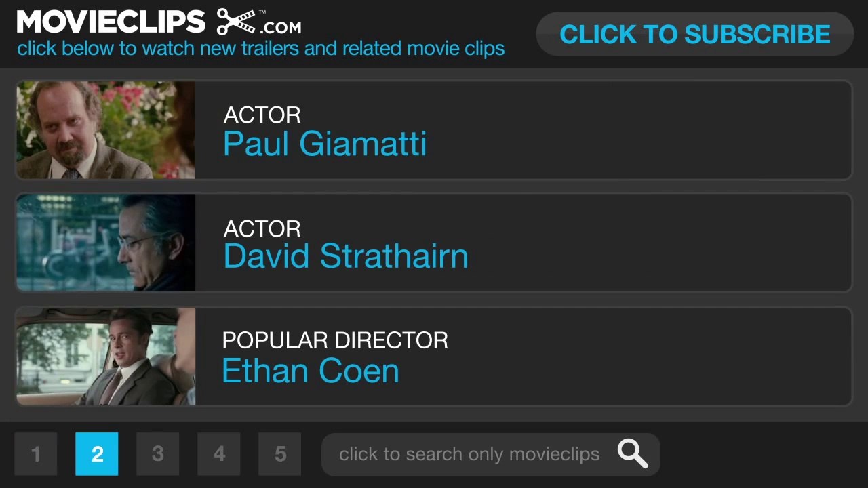Click the tagline about new trailers and clips

point(261,49)
